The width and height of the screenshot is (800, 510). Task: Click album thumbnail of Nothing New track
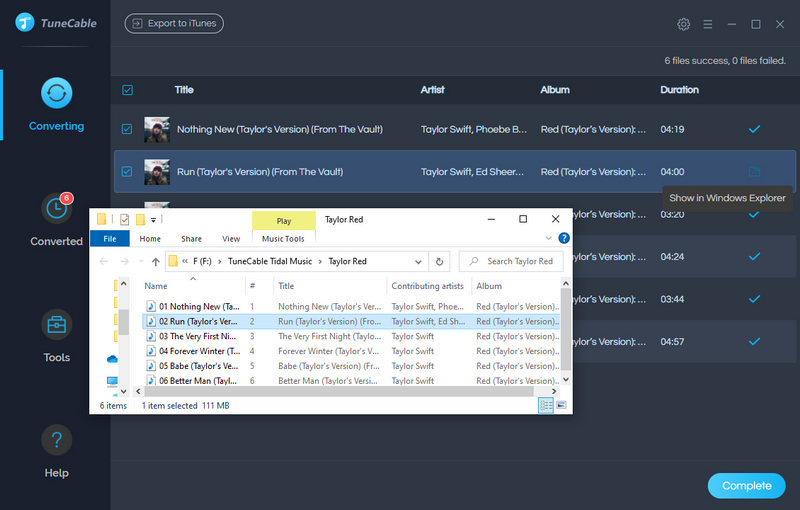157,130
